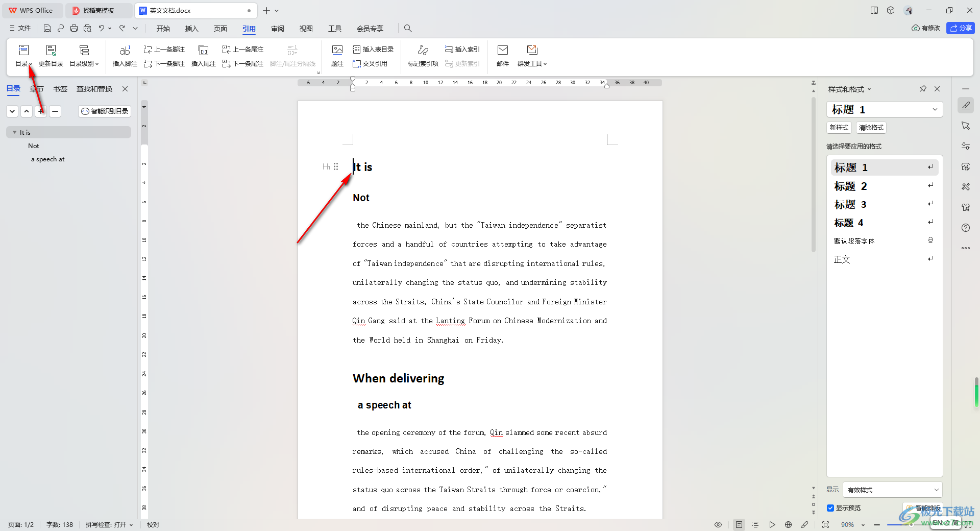Click the 插入脚注 insert footnote icon
The image size is (980, 531).
pos(125,50)
